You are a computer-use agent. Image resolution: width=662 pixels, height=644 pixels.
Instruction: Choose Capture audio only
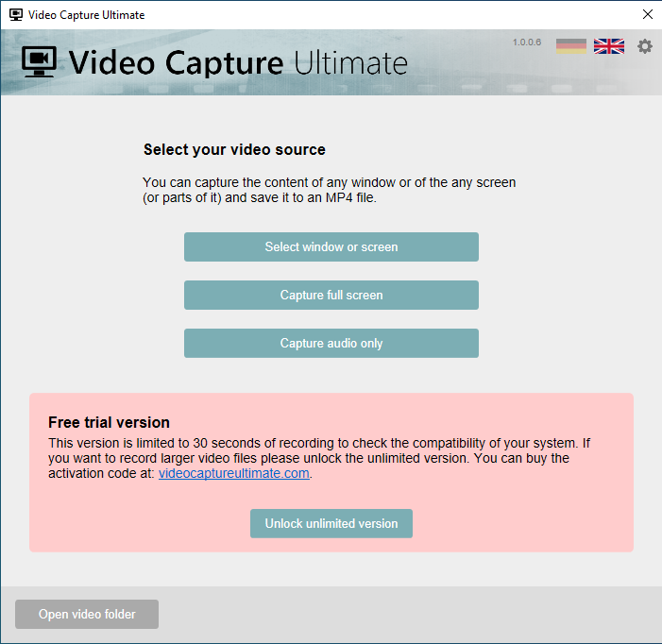click(x=331, y=343)
